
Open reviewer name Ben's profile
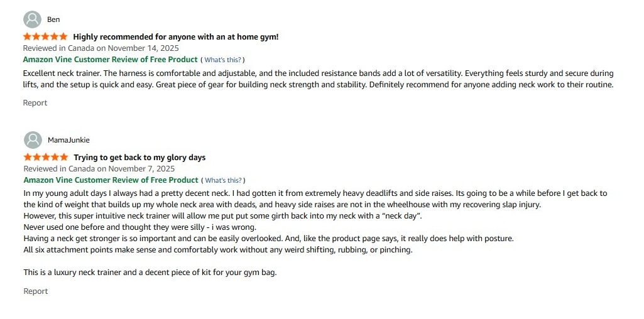click(53, 19)
